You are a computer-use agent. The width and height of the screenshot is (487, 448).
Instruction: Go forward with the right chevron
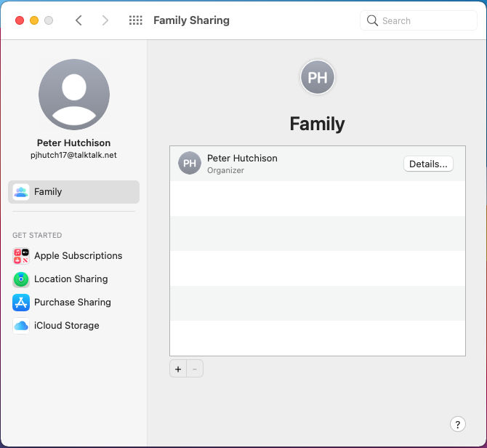pyautogui.click(x=105, y=20)
